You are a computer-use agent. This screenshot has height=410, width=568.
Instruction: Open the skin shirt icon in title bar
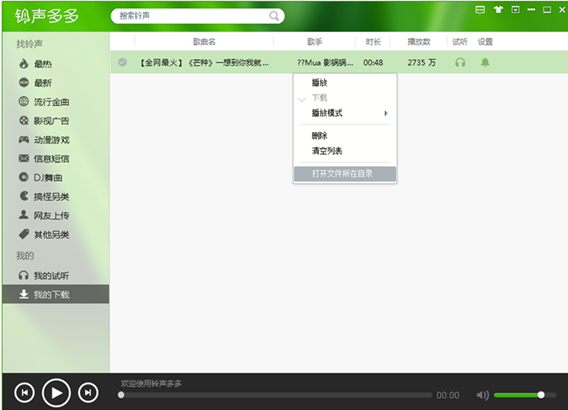[498, 9]
